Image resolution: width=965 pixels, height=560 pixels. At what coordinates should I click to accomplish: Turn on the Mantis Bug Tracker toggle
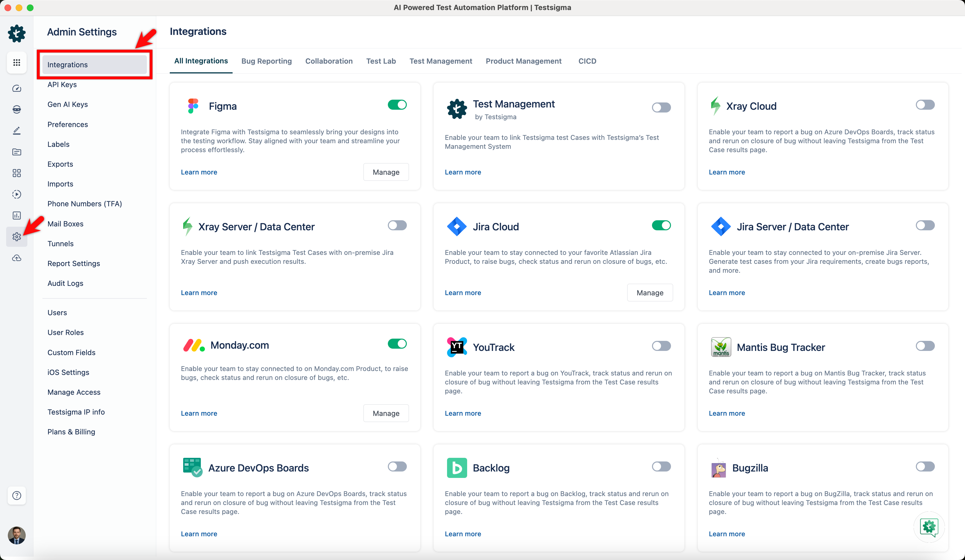click(x=925, y=346)
